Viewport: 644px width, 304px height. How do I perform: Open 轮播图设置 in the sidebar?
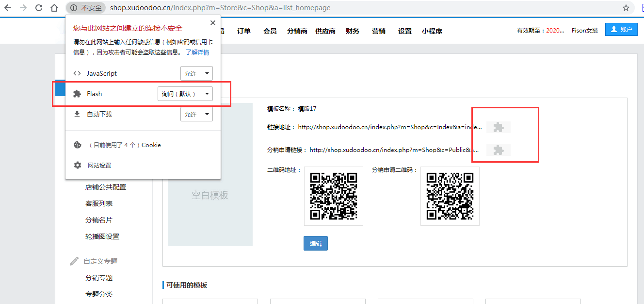[102, 236]
